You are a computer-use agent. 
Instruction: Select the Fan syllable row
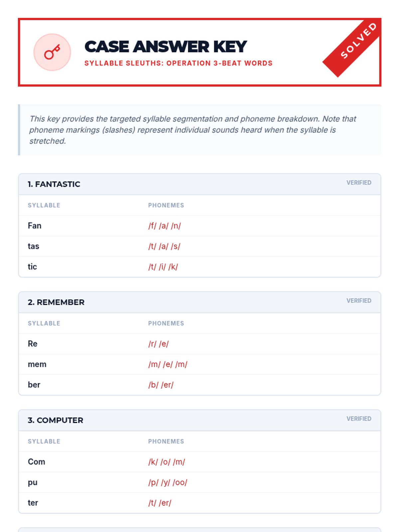coord(199,226)
